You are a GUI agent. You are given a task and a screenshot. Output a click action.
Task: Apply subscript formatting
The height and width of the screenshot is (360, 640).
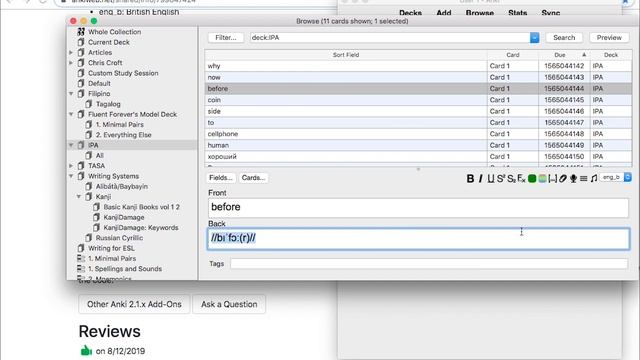(511, 178)
